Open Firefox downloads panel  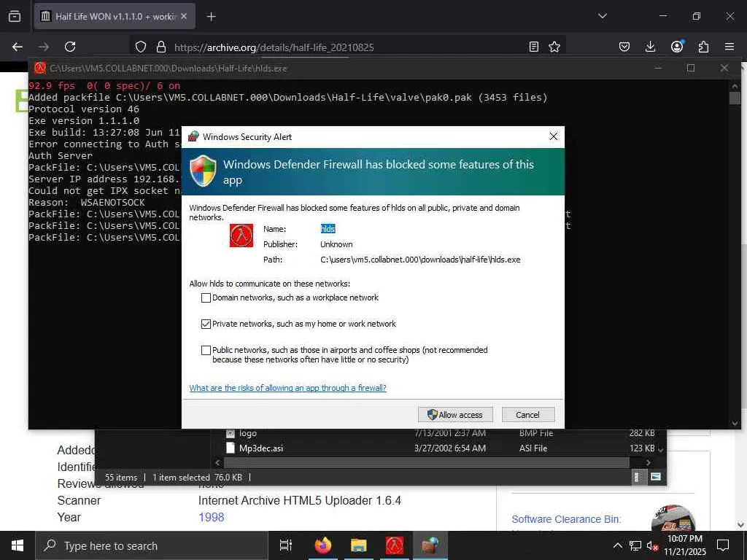click(650, 47)
